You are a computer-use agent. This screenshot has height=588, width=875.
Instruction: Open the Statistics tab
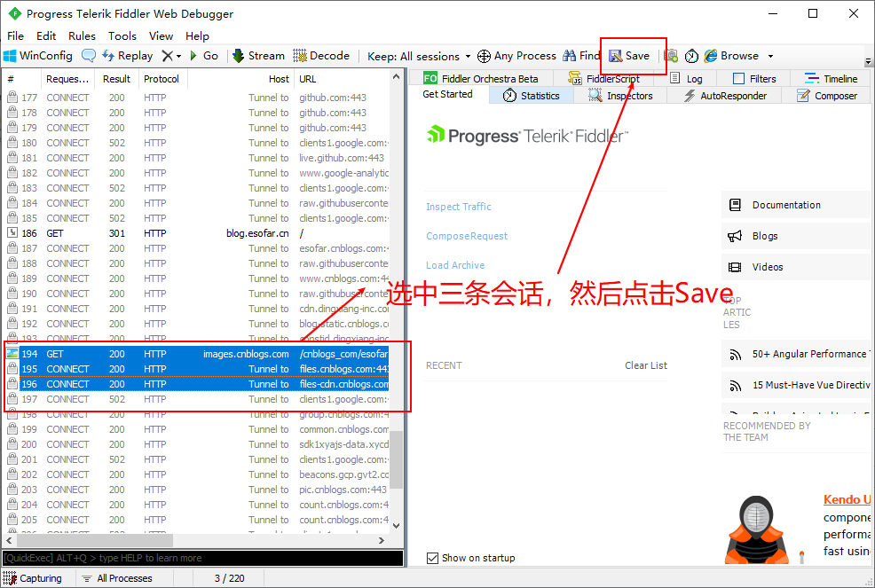point(532,96)
